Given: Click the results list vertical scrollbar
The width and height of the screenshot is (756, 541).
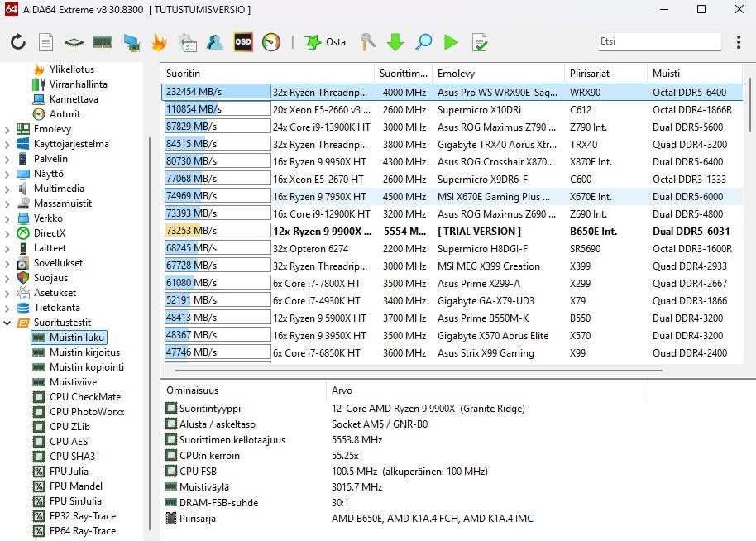Looking at the screenshot, I should tap(750, 103).
